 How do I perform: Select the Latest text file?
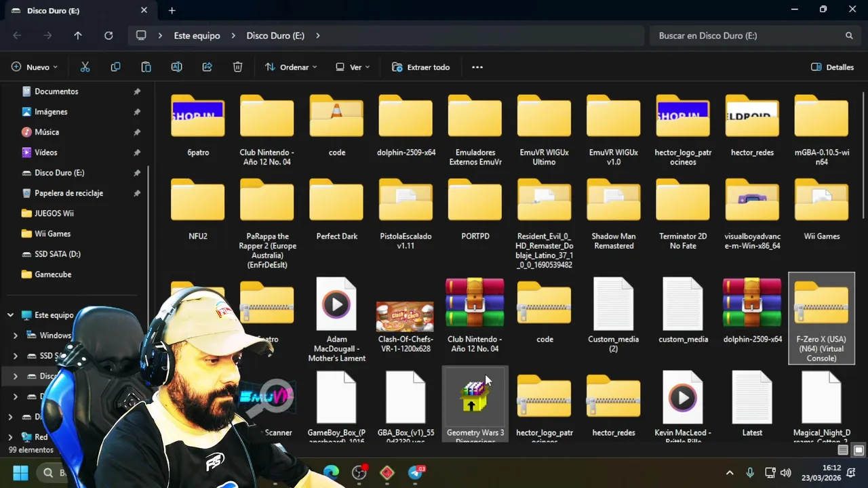[x=752, y=404]
